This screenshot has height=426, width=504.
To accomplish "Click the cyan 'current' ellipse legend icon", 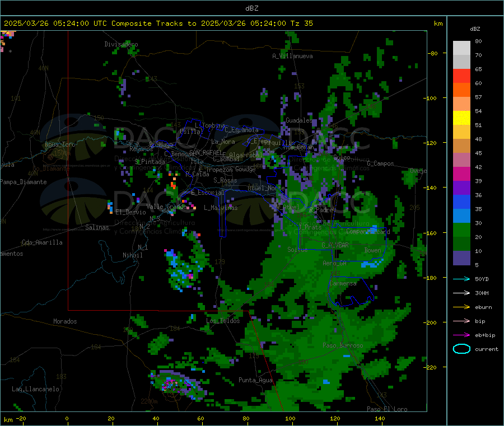I will click(461, 349).
